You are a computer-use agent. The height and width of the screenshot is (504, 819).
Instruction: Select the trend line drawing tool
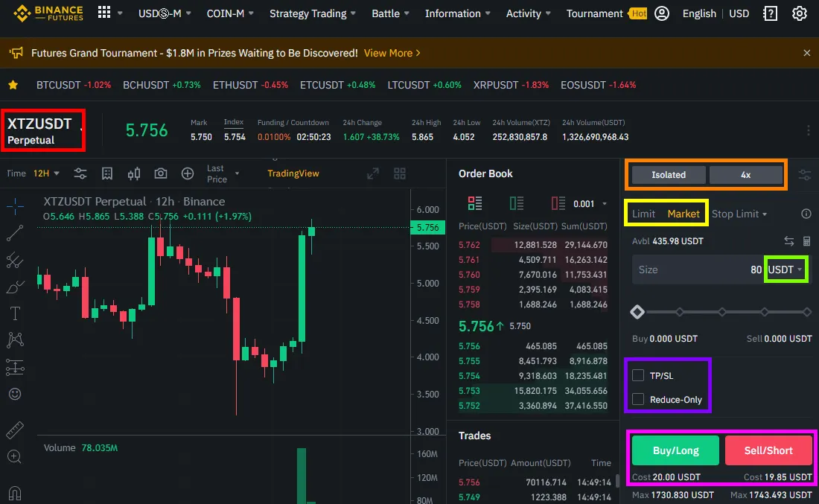click(x=15, y=233)
